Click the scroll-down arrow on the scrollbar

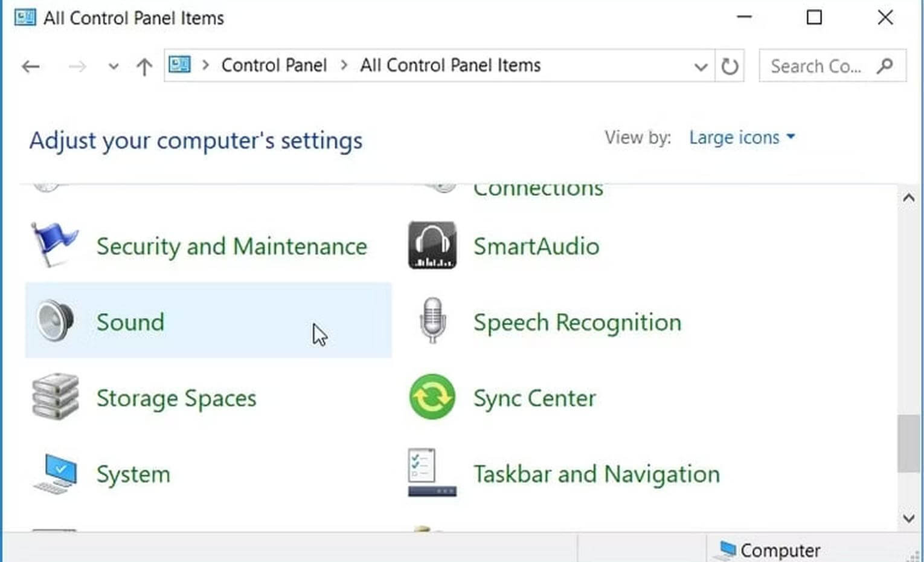tap(908, 518)
